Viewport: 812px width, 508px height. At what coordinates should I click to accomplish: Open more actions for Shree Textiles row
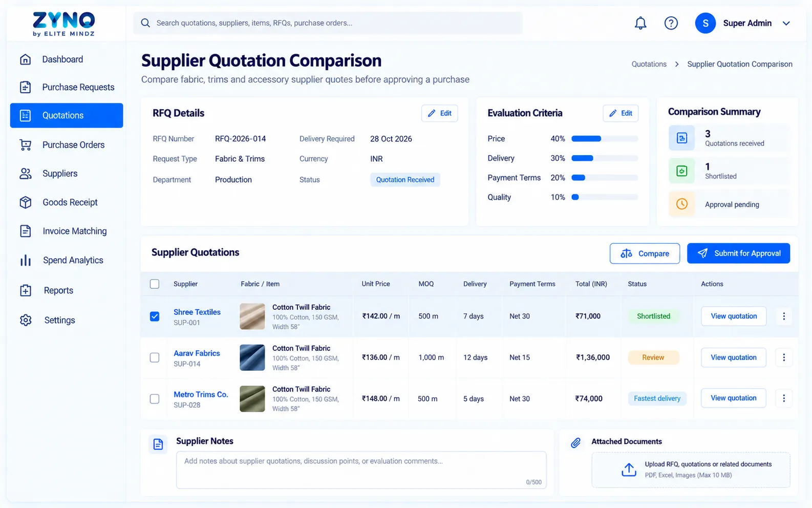point(784,316)
